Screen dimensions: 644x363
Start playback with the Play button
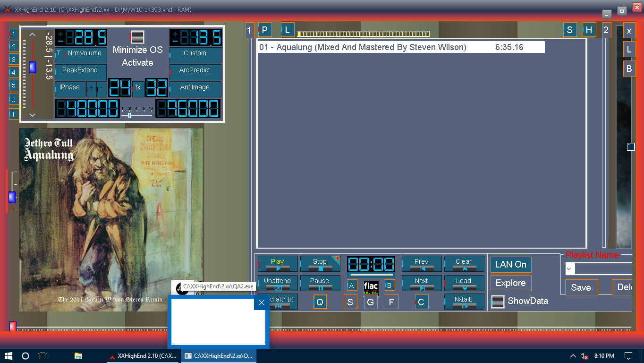point(278,264)
